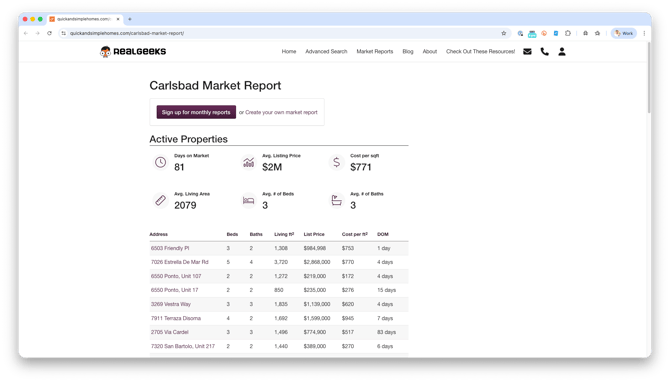
Task: Click the $771 cost per sqft value
Action: [361, 167]
